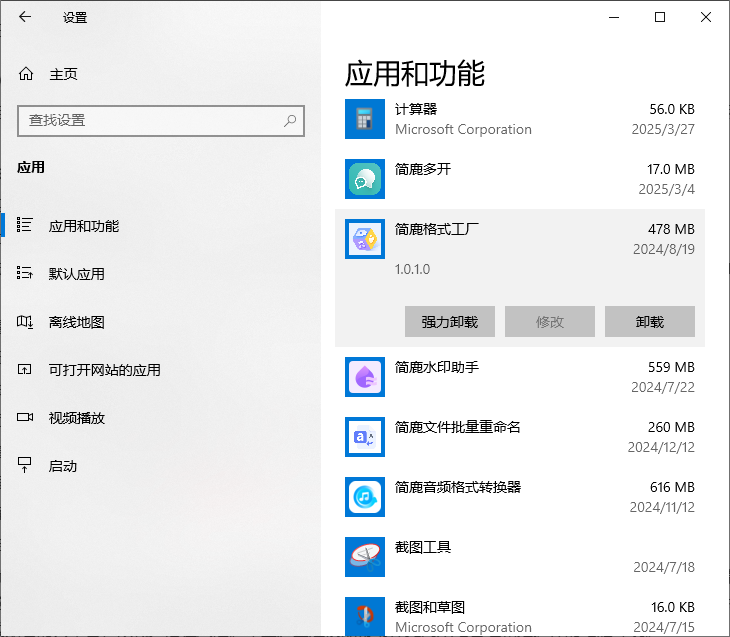The image size is (730, 637).
Task: Click the 截图和草图 app icon
Action: click(x=365, y=616)
